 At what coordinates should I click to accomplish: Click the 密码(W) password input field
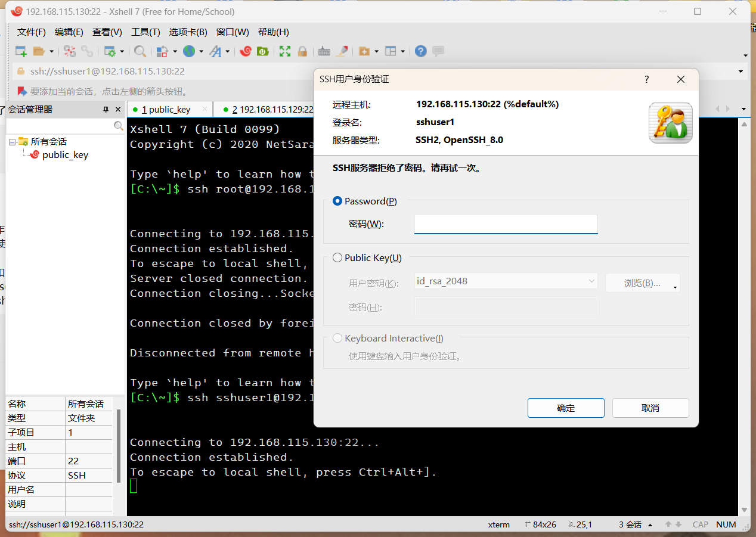click(x=506, y=224)
